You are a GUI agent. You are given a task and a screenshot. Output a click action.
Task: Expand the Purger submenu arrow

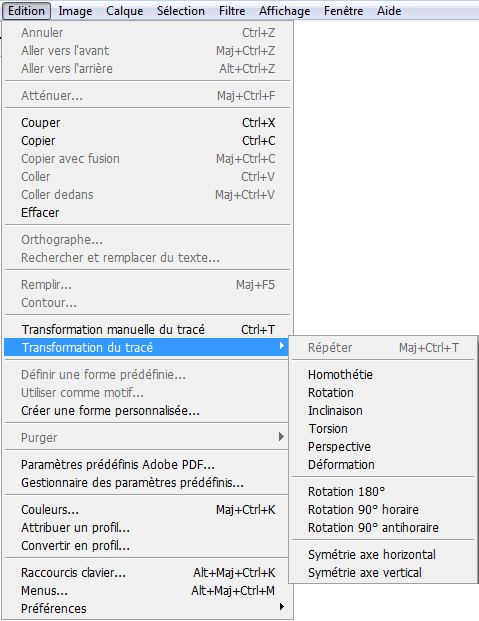pos(281,437)
